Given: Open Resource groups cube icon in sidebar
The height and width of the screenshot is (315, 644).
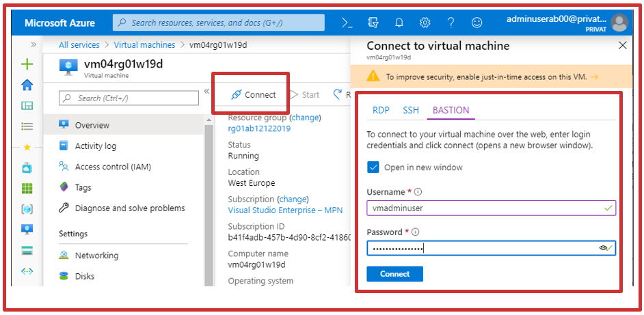Looking at the screenshot, I should click(x=27, y=209).
